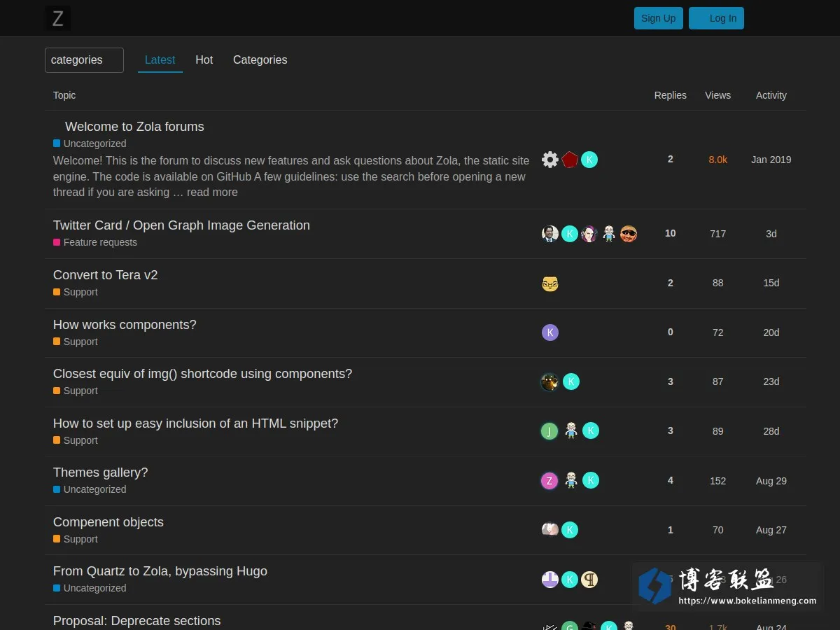Open Compenent objects topic

click(108, 522)
